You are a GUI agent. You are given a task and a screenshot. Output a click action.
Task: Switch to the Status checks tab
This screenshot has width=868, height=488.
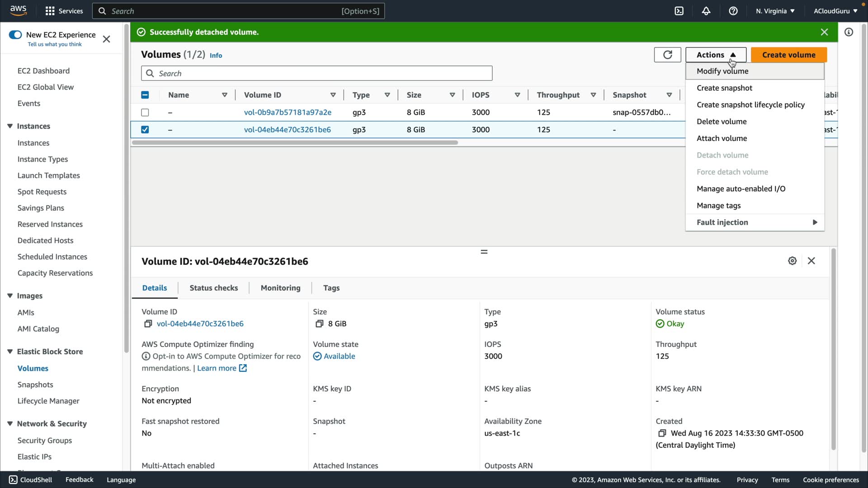(213, 288)
